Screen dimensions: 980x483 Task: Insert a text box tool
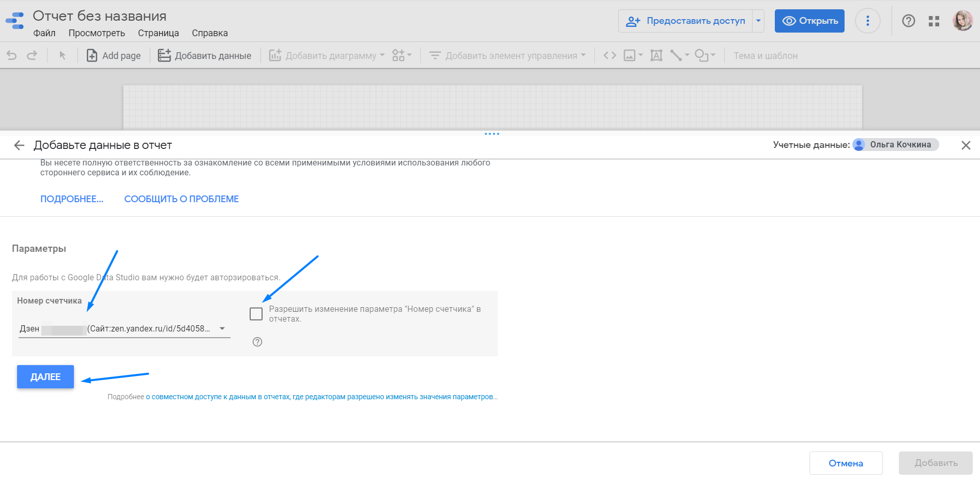tap(656, 55)
